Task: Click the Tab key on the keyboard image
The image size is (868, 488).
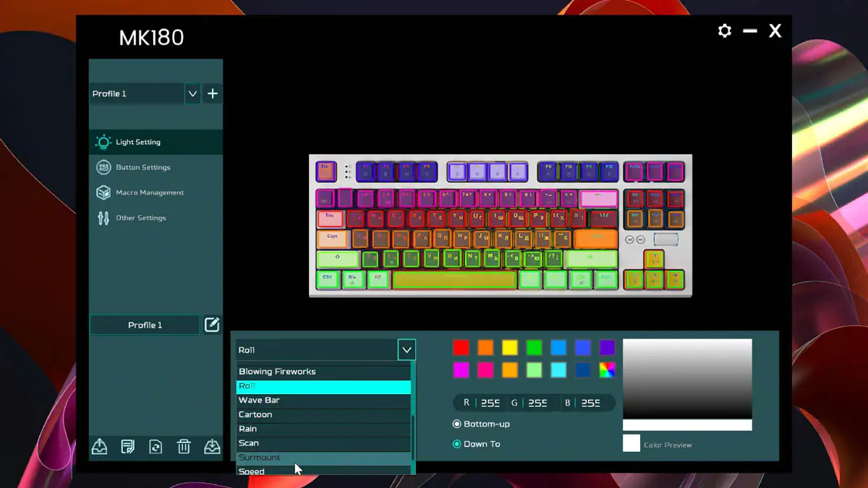Action: pyautogui.click(x=330, y=218)
